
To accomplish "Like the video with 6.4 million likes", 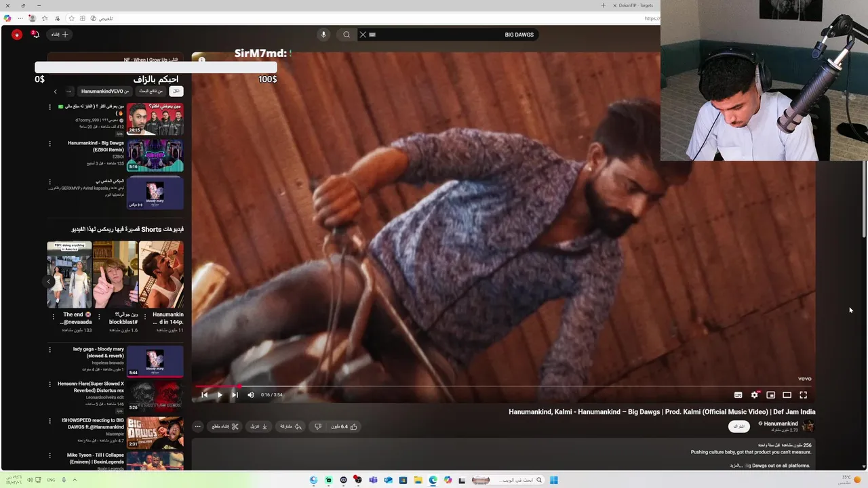I will coord(344,426).
